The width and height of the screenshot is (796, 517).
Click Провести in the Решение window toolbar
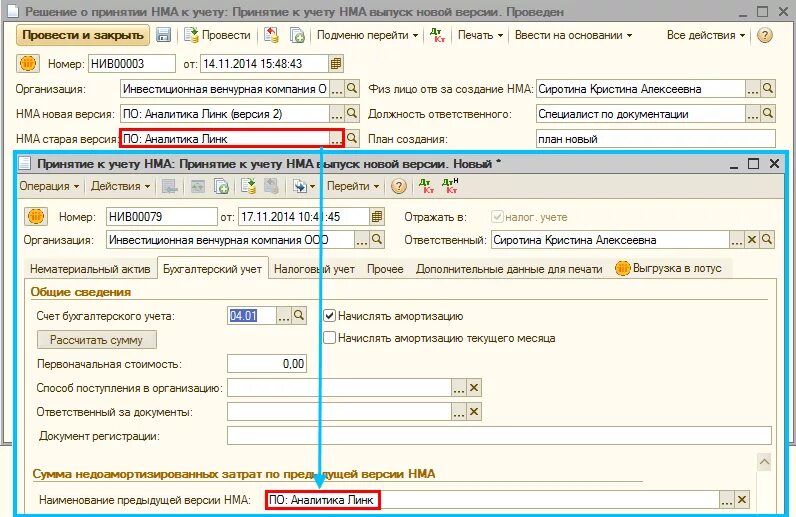coord(217,35)
